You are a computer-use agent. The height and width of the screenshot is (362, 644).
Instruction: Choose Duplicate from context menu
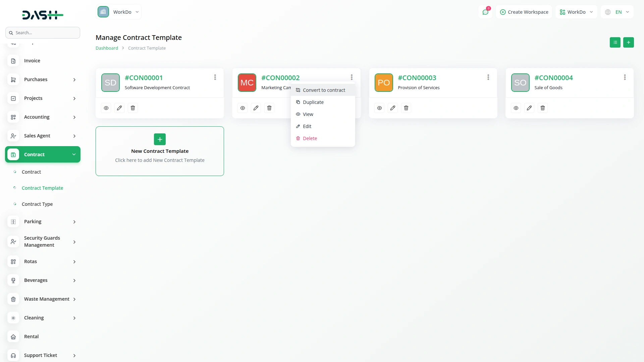tap(313, 102)
